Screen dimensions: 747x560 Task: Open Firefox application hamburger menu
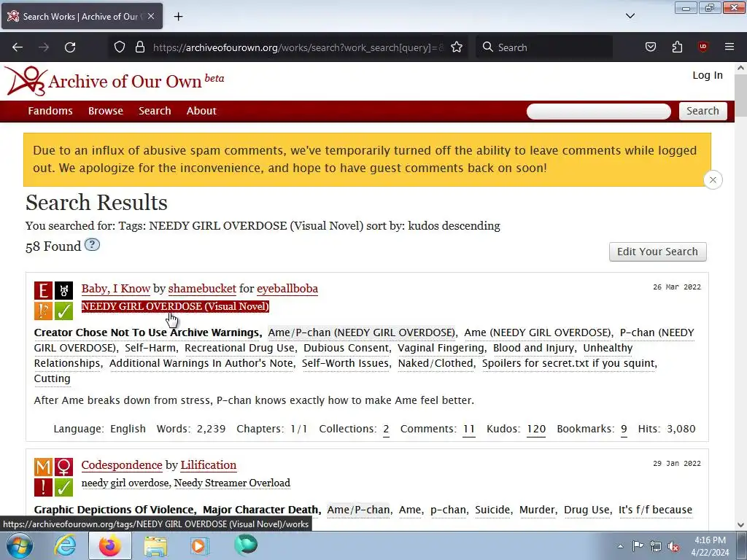[729, 47]
